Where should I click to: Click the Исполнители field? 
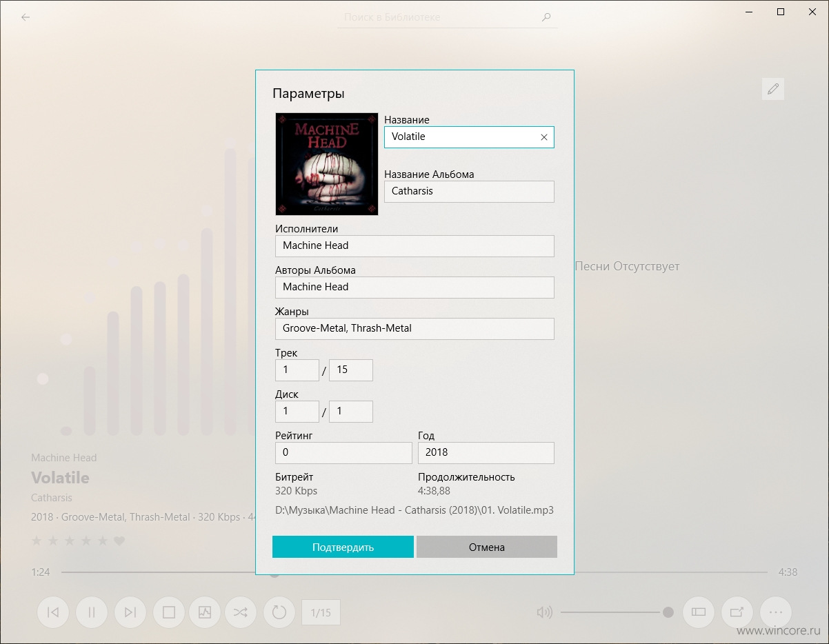coord(415,246)
